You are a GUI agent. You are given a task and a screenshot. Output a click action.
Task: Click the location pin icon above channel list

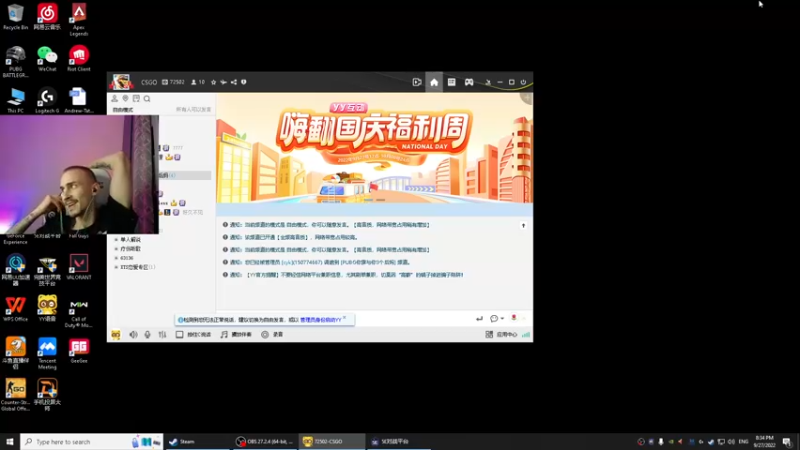tap(125, 98)
